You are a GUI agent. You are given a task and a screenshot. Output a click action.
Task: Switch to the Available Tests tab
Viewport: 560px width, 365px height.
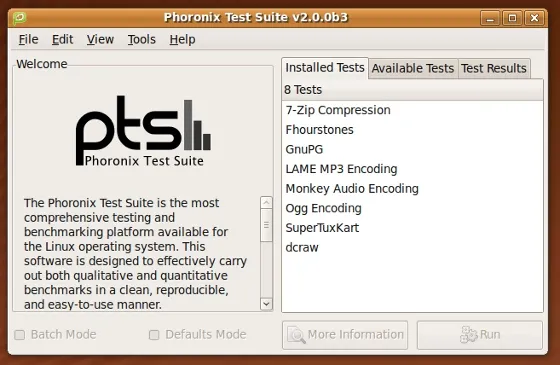pos(413,68)
